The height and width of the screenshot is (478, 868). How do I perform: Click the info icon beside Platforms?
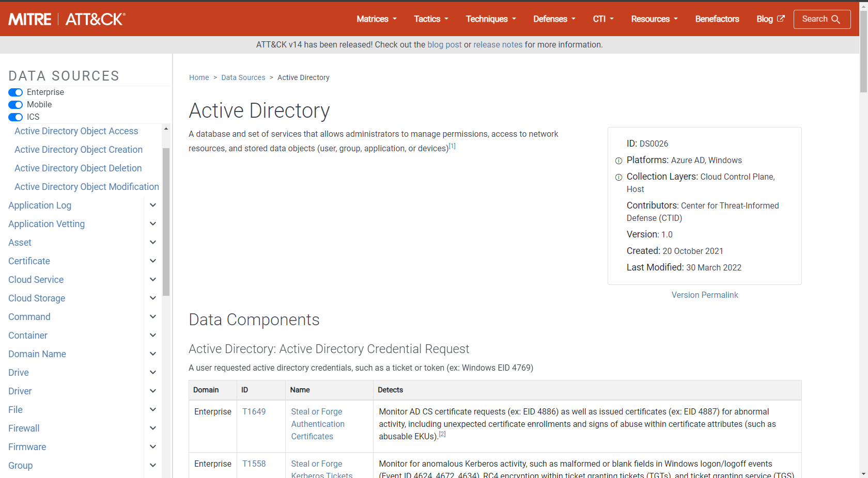(x=618, y=161)
